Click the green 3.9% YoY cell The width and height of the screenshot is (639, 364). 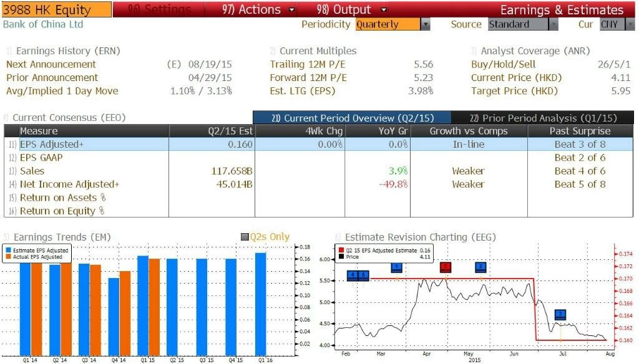378,171
